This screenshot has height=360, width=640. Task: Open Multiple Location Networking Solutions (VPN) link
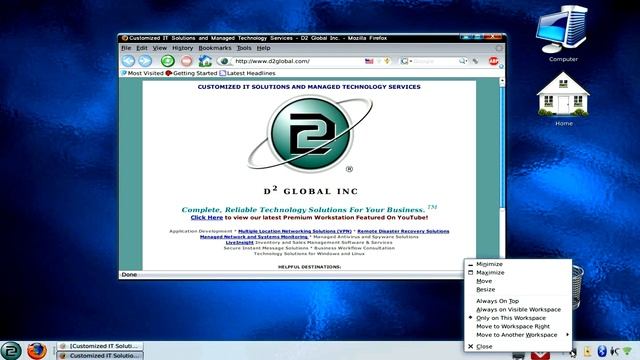(x=295, y=231)
